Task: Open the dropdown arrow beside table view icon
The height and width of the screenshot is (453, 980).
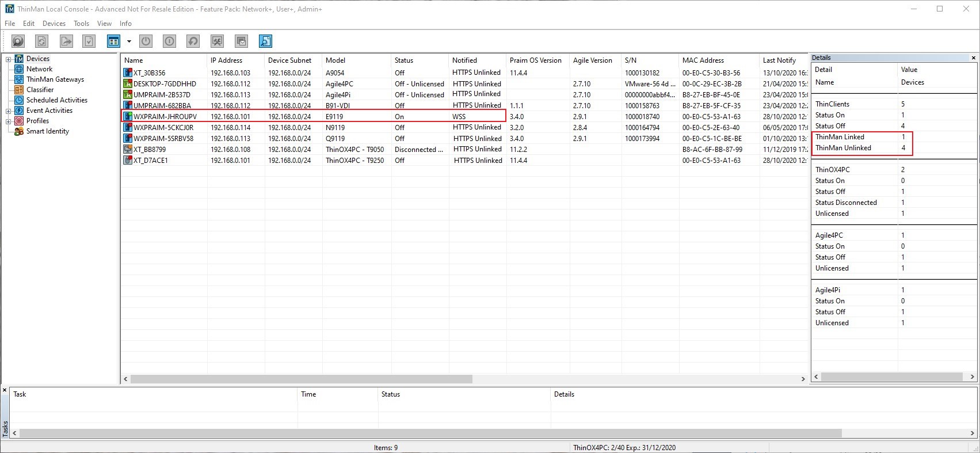Action: point(129,41)
